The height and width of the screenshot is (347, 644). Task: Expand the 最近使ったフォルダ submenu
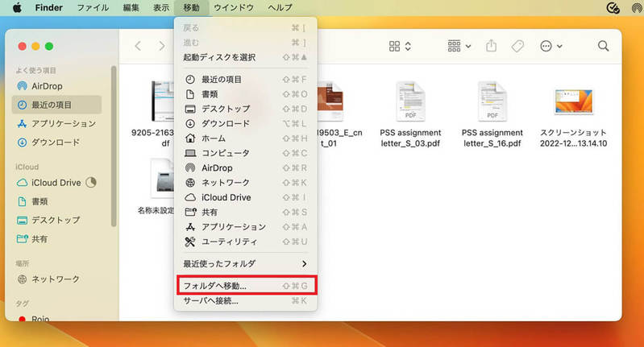245,264
